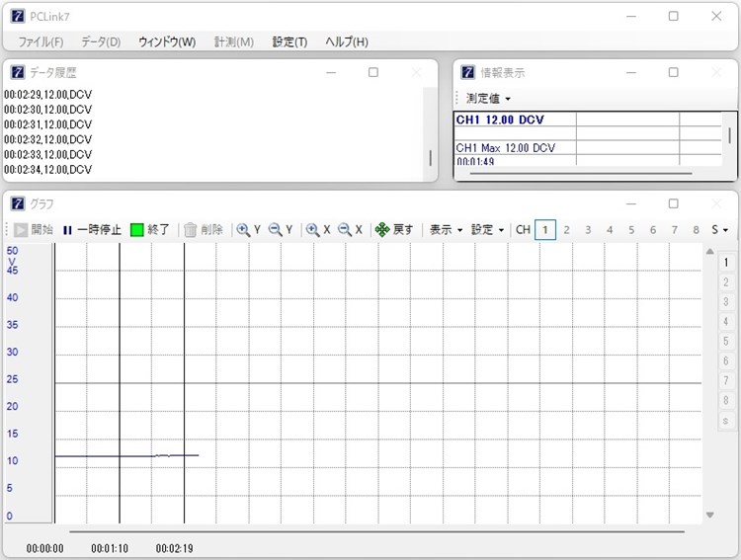
Task: Toggle channel 1 in the graph toolbar
Action: tap(544, 230)
